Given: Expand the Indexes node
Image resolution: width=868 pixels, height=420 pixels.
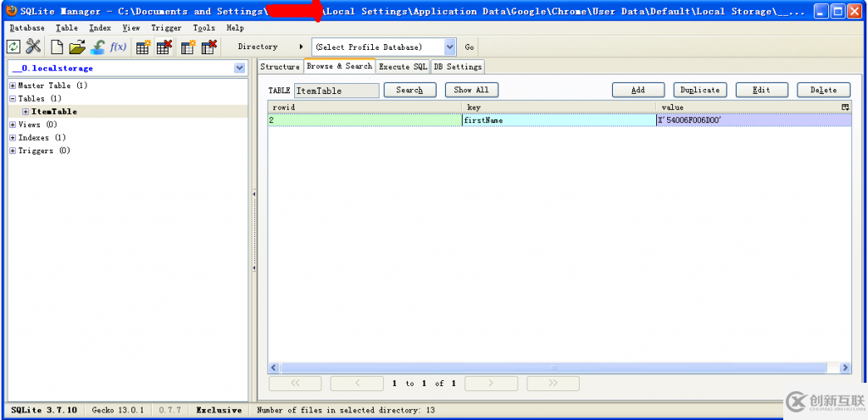Looking at the screenshot, I should tap(13, 138).
